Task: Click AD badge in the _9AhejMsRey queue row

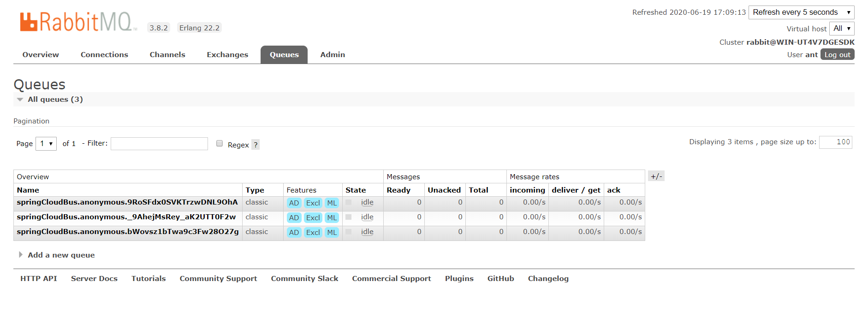Action: [x=294, y=218]
